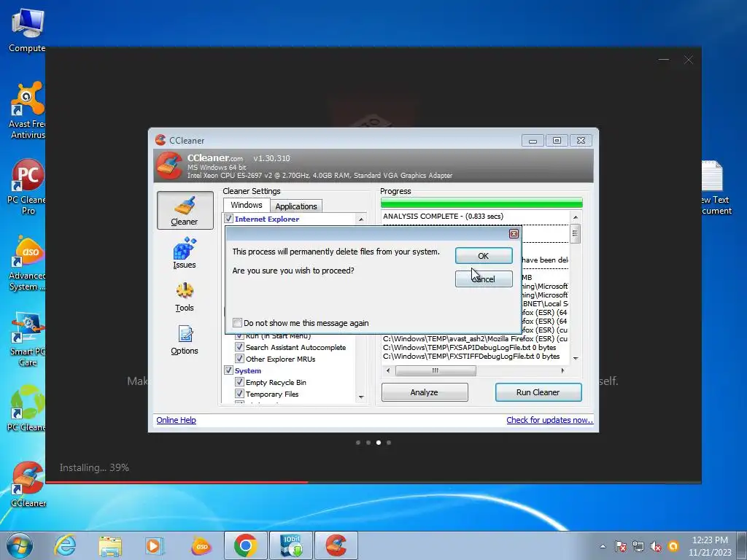Toggle the System group checkbox
Image resolution: width=747 pixels, height=560 pixels.
[228, 370]
